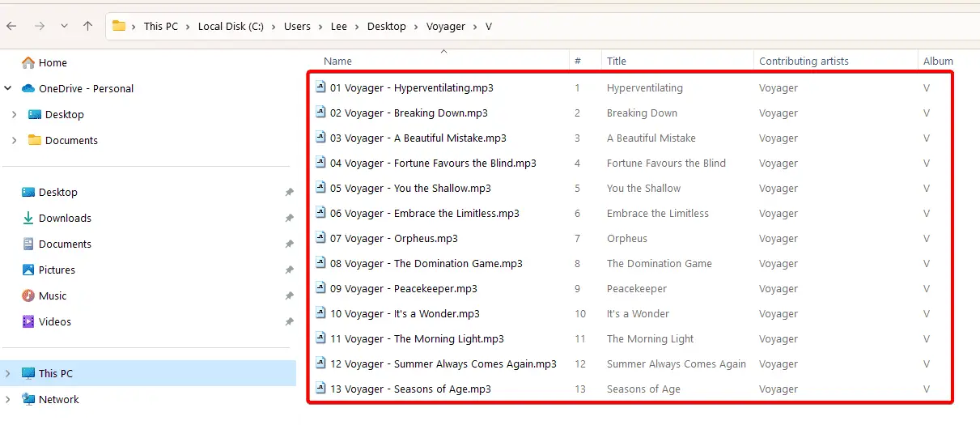Click the Network icon in sidebar

coord(28,399)
